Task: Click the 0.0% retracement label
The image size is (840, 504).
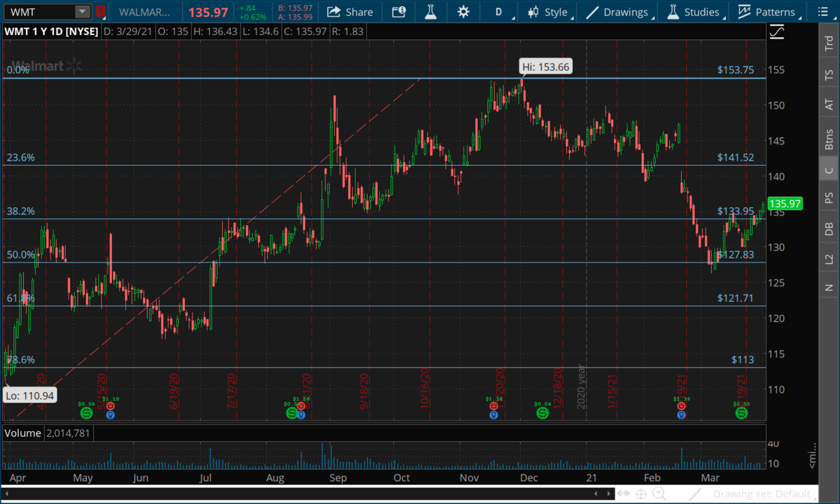Action: point(18,70)
